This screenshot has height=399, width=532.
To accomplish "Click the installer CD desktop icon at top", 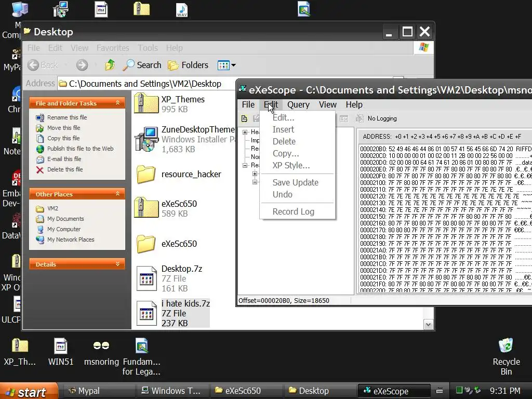I will [x=61, y=9].
